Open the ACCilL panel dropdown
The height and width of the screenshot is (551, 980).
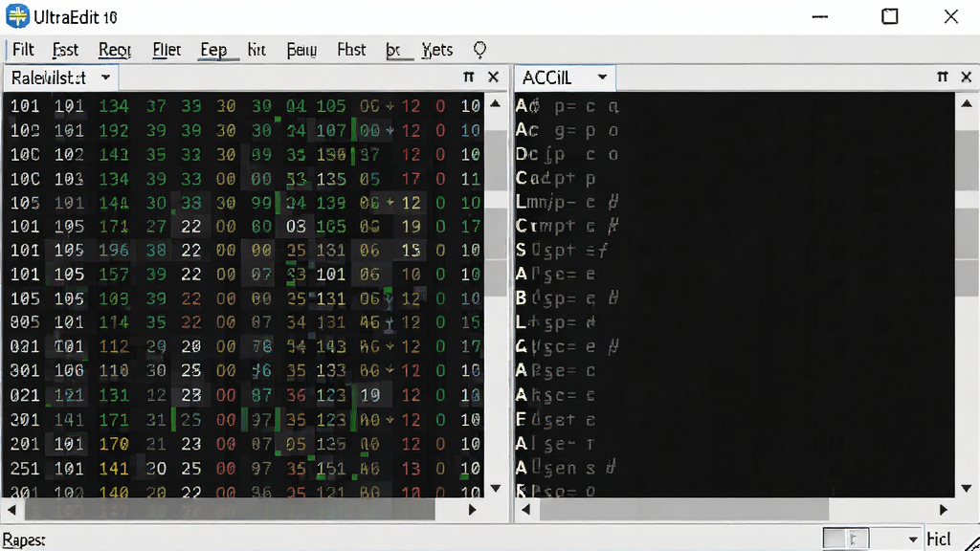pos(602,77)
